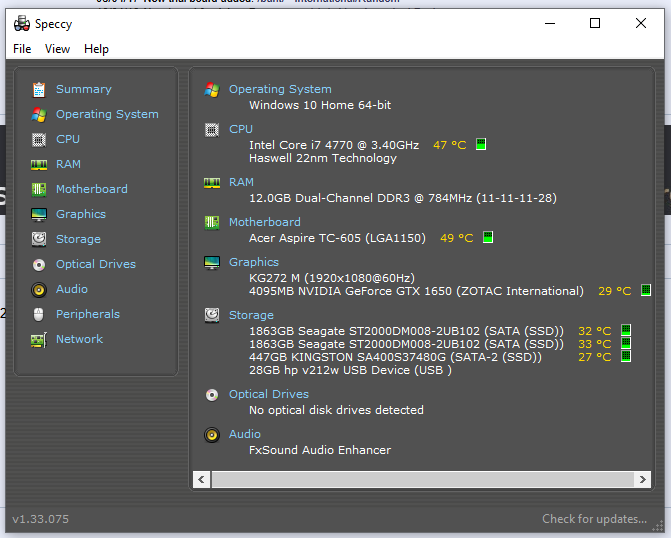Select Audio in the sidebar
The height and width of the screenshot is (538, 671).
72,289
